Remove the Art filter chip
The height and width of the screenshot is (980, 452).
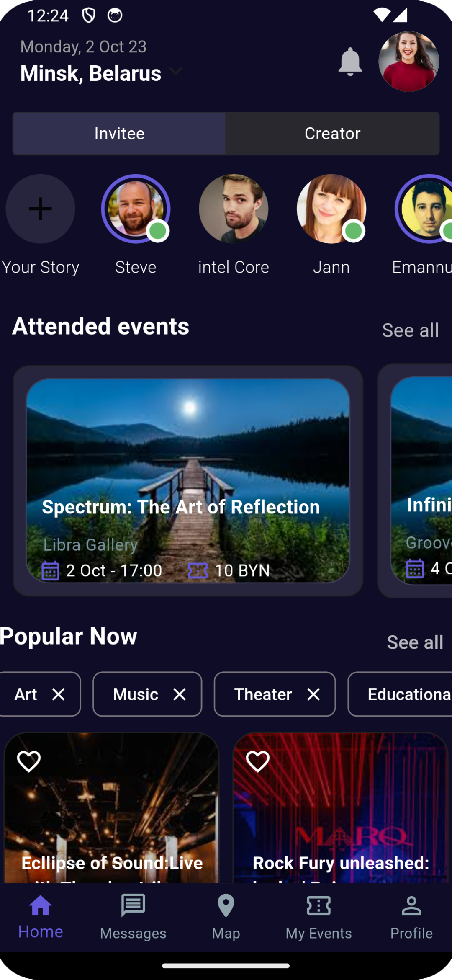click(x=58, y=694)
